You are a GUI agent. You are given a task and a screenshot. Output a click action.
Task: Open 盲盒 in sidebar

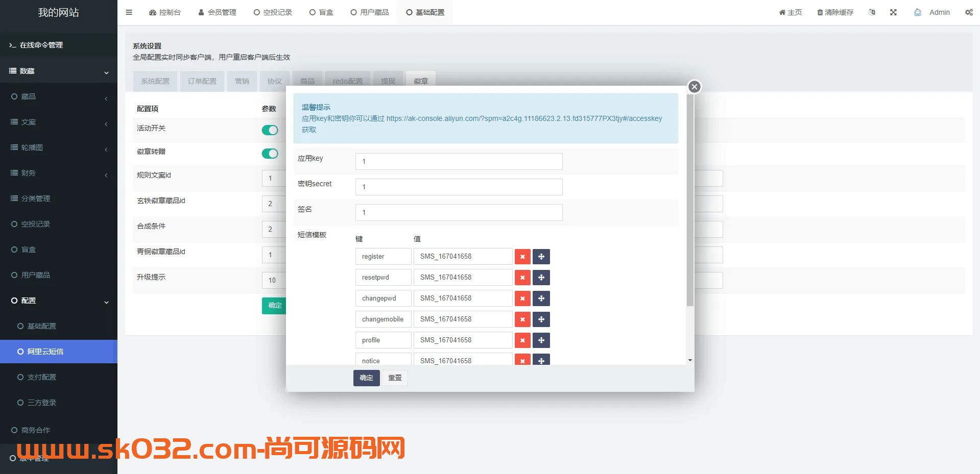(59, 250)
